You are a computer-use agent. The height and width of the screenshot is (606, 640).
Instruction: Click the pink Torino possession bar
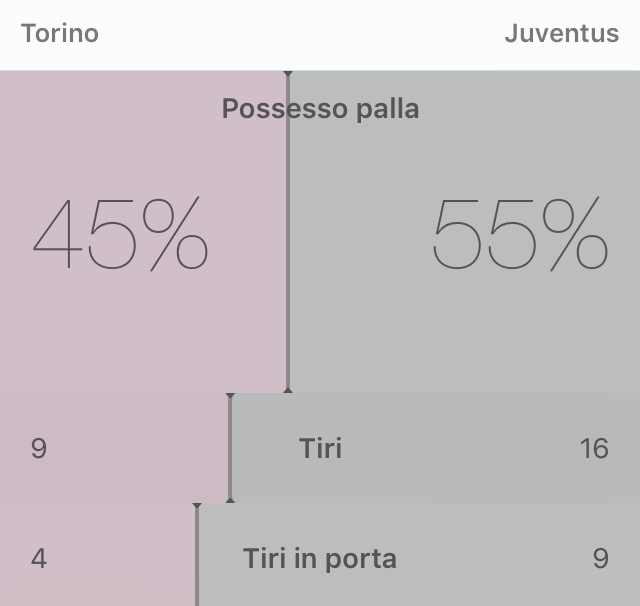pos(143,232)
